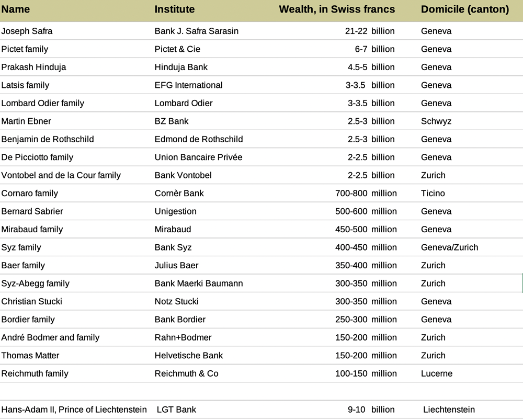
Task: Click the Pictet & Cie institute cell
Action: [177, 49]
